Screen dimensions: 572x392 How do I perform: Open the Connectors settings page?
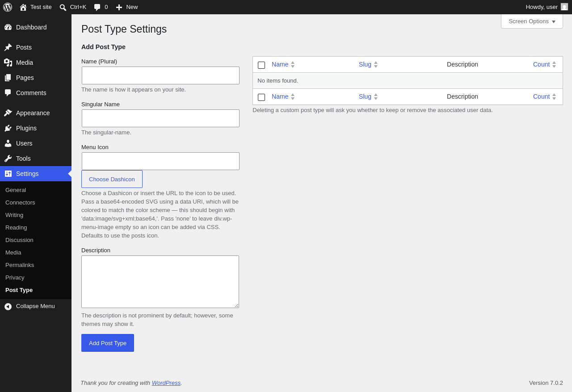coord(20,202)
